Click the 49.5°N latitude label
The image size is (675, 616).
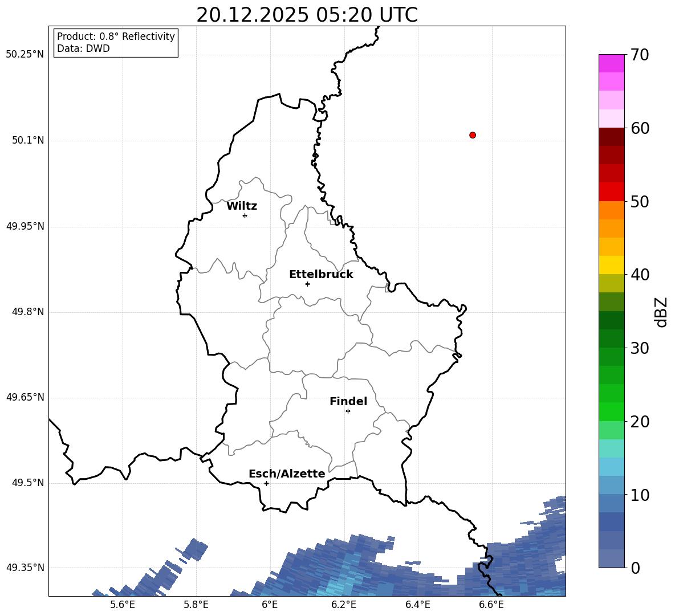pyautogui.click(x=28, y=483)
